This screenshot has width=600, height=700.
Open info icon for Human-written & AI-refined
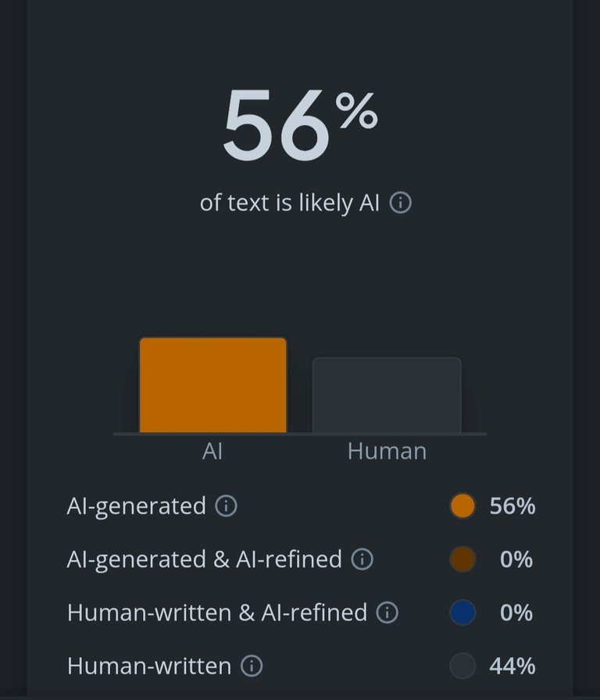[387, 612]
